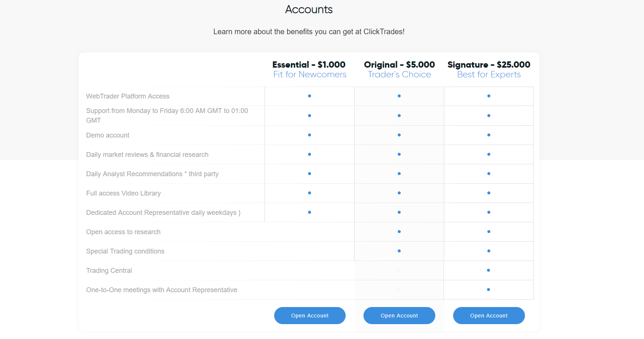Viewport: 644px width, 339px height.
Task: Click Original dot for Demo account
Action: point(399,135)
